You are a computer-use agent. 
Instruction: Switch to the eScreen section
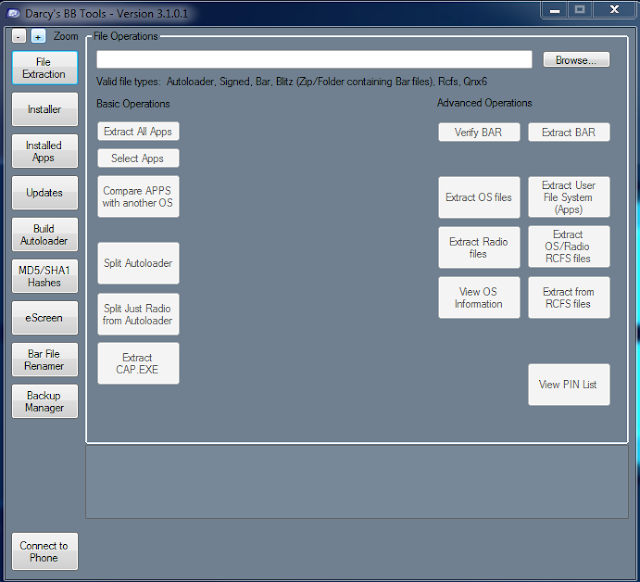pyautogui.click(x=44, y=318)
